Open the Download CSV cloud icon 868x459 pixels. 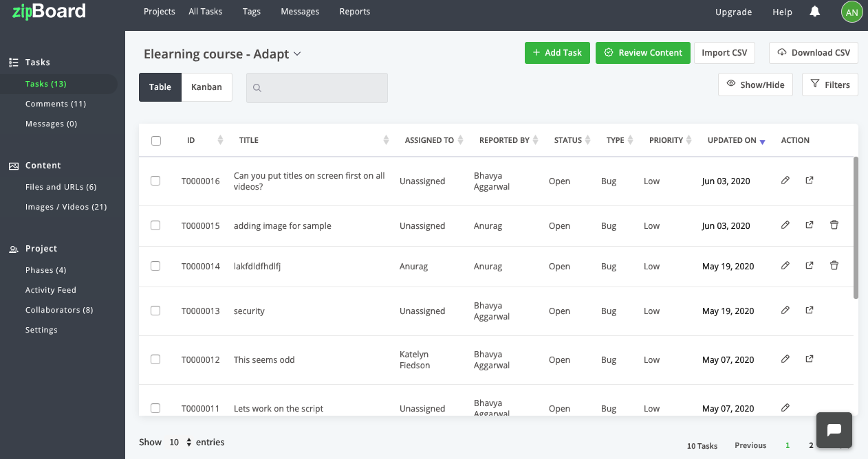click(781, 52)
